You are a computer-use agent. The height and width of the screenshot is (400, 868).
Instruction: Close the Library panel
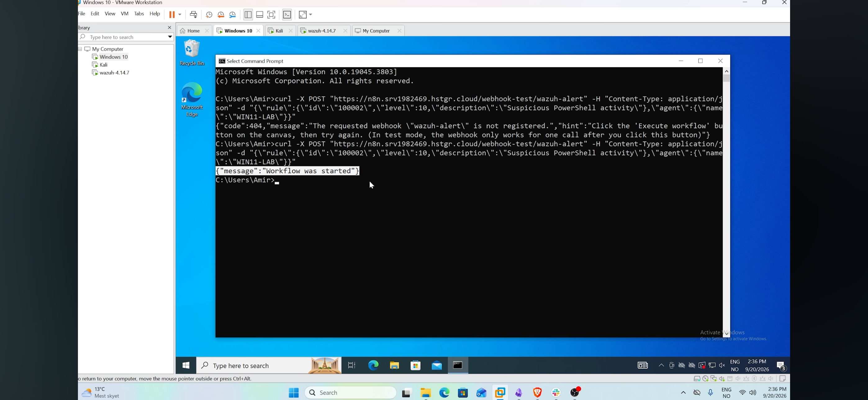tap(170, 28)
